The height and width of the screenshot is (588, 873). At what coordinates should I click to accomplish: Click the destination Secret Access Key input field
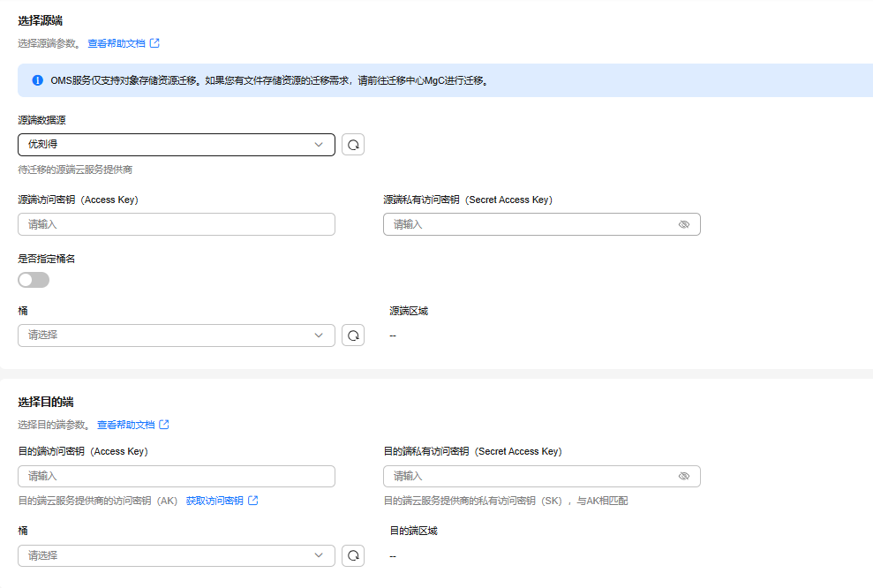542,476
